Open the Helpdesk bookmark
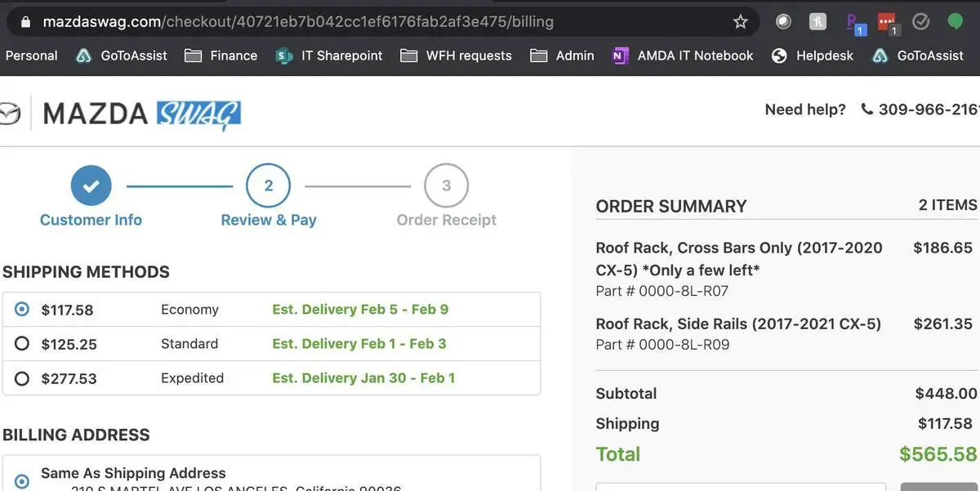This screenshot has width=980, height=491. pos(813,56)
